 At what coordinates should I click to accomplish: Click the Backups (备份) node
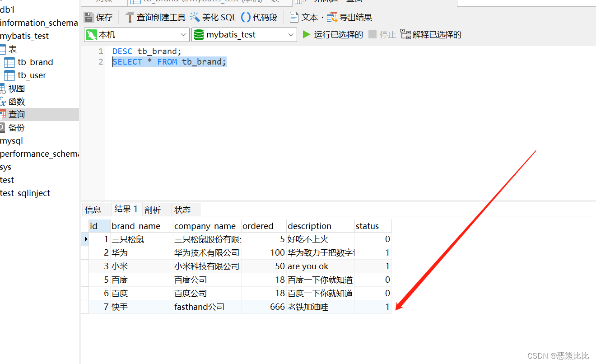click(16, 128)
